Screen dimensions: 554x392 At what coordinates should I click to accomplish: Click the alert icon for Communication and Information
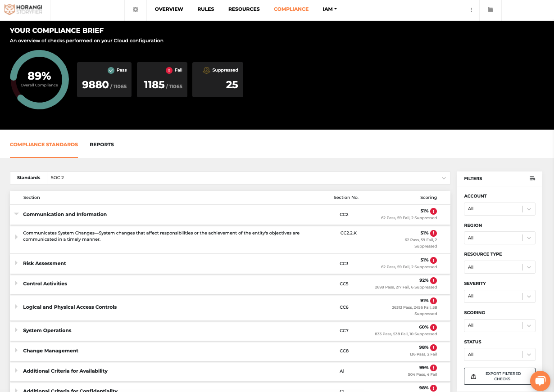433,211
